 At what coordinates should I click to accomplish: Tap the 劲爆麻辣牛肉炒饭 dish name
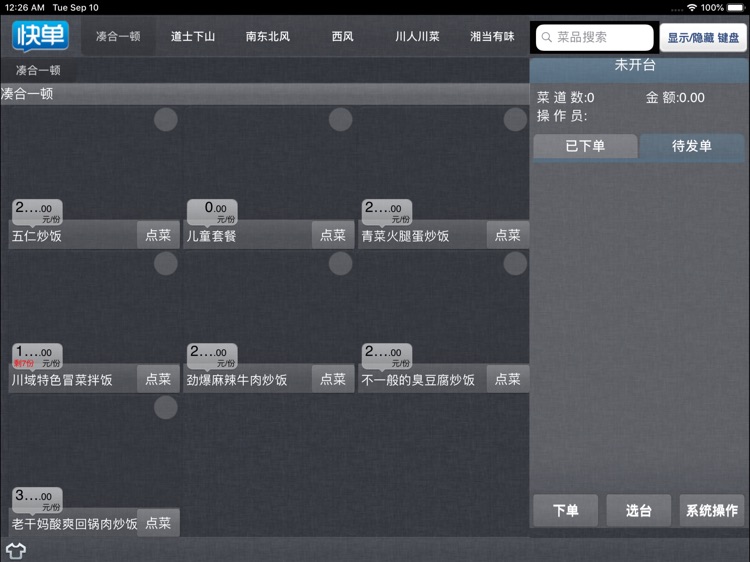pyautogui.click(x=237, y=380)
